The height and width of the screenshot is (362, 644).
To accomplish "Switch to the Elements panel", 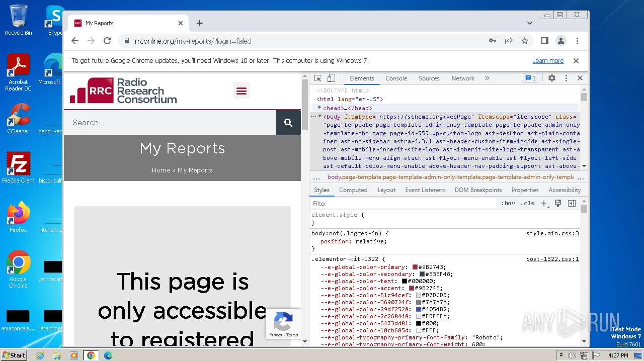I will tap(362, 78).
